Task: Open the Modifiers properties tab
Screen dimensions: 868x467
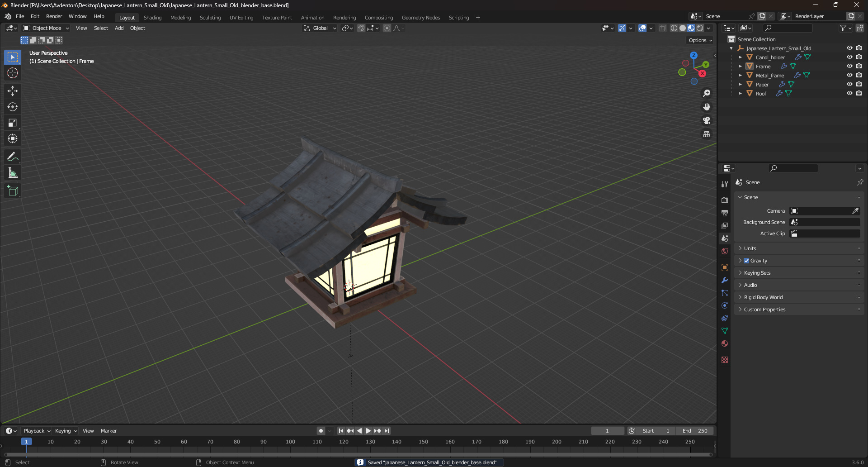Action: (725, 280)
